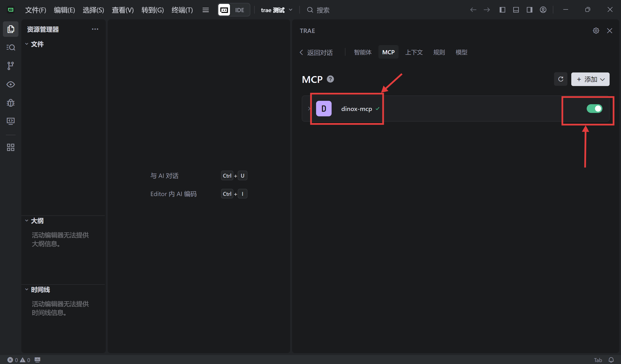
Task: Switch to the IDE mode toggle
Action: coord(239,10)
